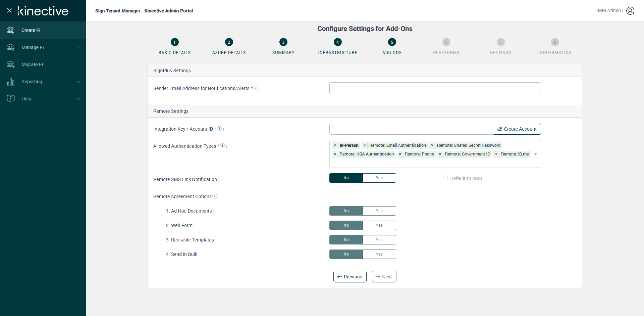Expand the Manage FI menu chevron
Viewport: 644px width, 316px height.
pyautogui.click(x=78, y=47)
